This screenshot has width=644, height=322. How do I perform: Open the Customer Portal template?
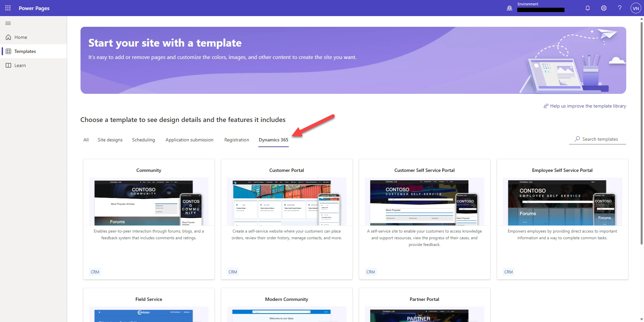click(286, 218)
